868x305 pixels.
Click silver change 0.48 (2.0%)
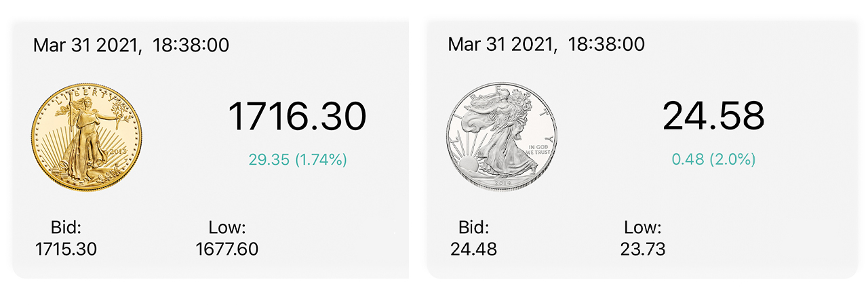click(713, 160)
